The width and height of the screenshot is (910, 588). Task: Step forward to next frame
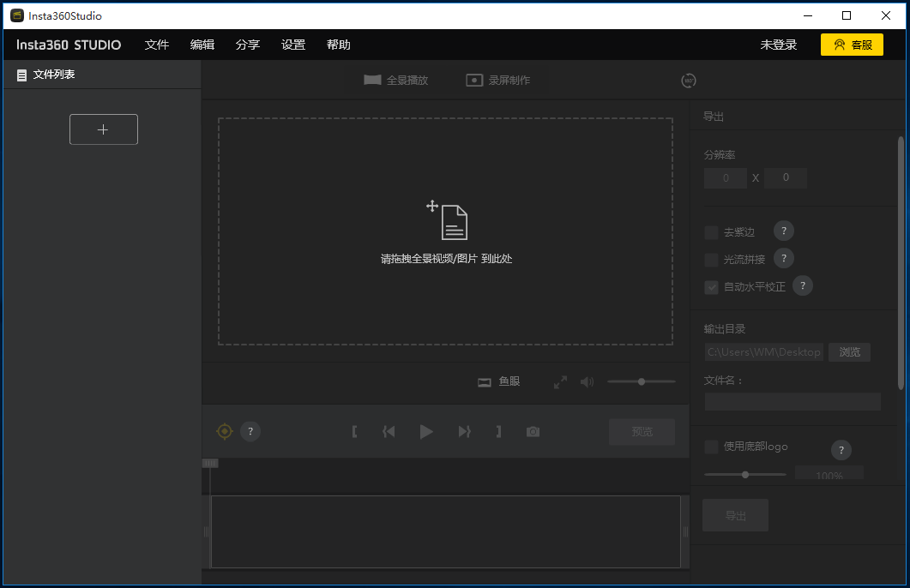pos(464,432)
